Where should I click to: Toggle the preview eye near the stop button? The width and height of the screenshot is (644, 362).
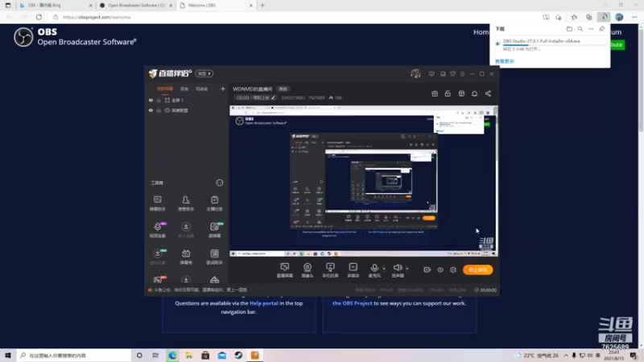point(440,269)
